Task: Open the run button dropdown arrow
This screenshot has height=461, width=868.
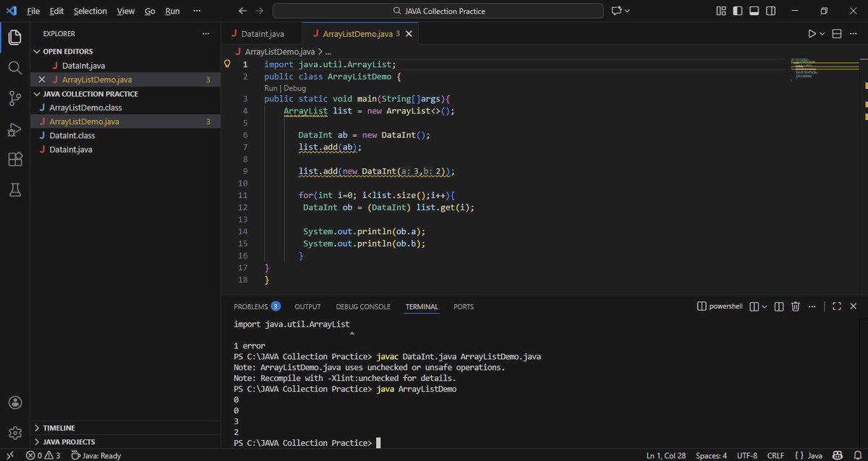Action: coord(822,34)
